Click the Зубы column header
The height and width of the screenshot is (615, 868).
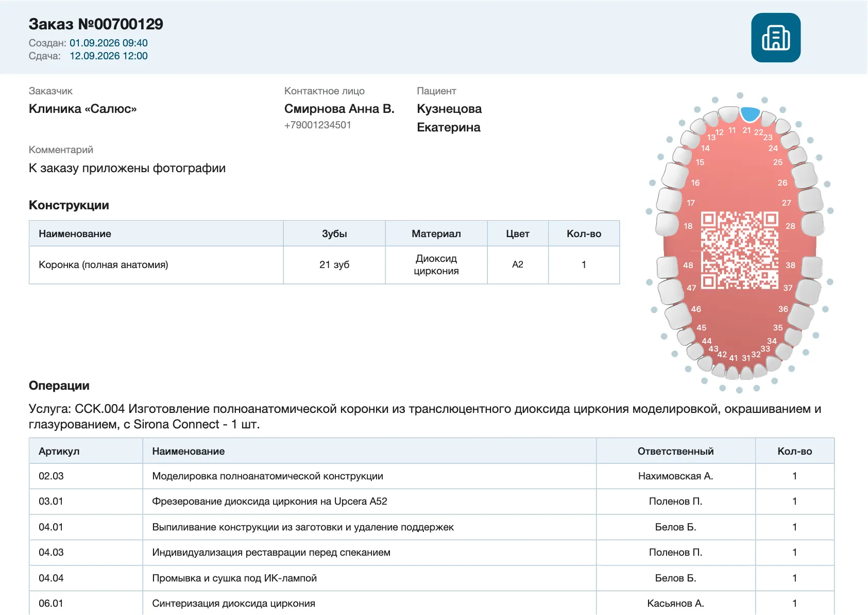point(334,234)
